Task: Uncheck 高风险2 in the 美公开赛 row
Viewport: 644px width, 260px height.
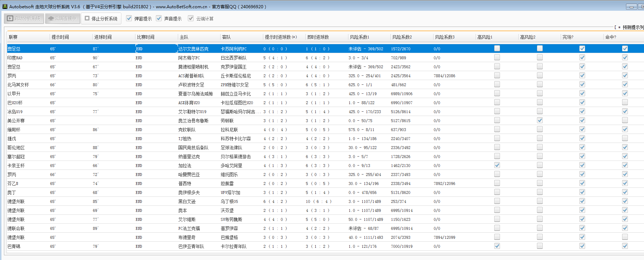Action: pyautogui.click(x=540, y=120)
